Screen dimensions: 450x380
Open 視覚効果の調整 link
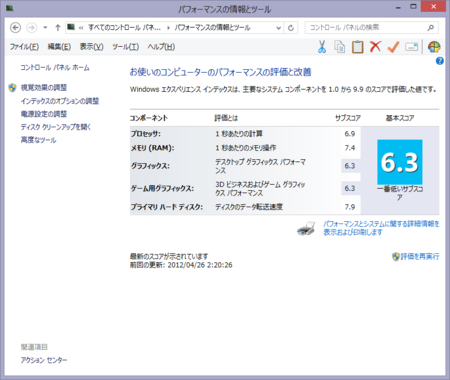[44, 88]
